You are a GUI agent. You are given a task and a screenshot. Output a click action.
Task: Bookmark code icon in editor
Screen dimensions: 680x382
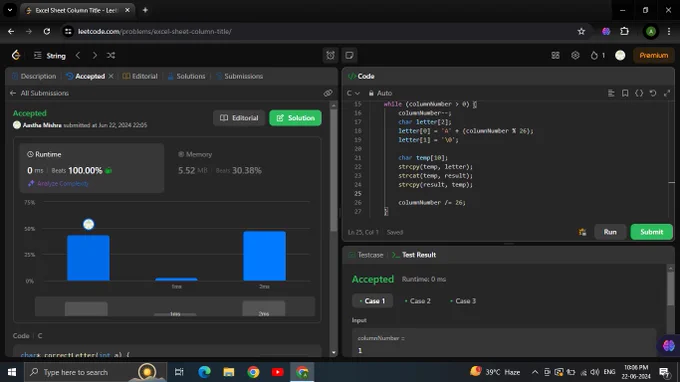pos(625,93)
